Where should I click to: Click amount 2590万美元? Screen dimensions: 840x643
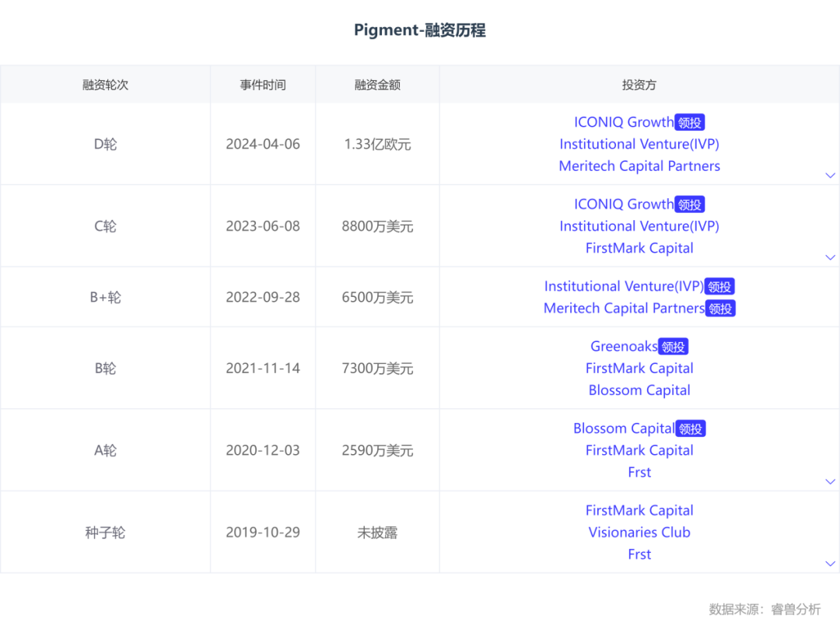[x=377, y=450]
